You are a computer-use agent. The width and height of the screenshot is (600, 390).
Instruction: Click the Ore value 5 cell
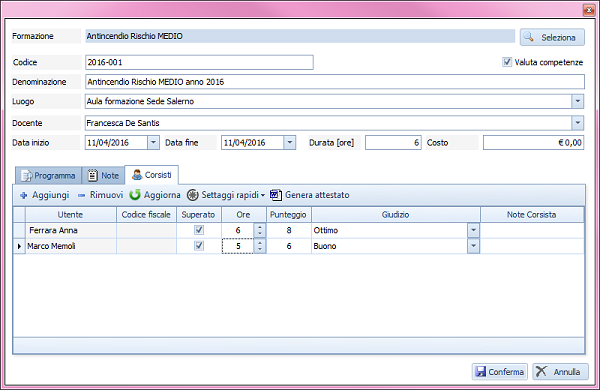click(x=238, y=246)
